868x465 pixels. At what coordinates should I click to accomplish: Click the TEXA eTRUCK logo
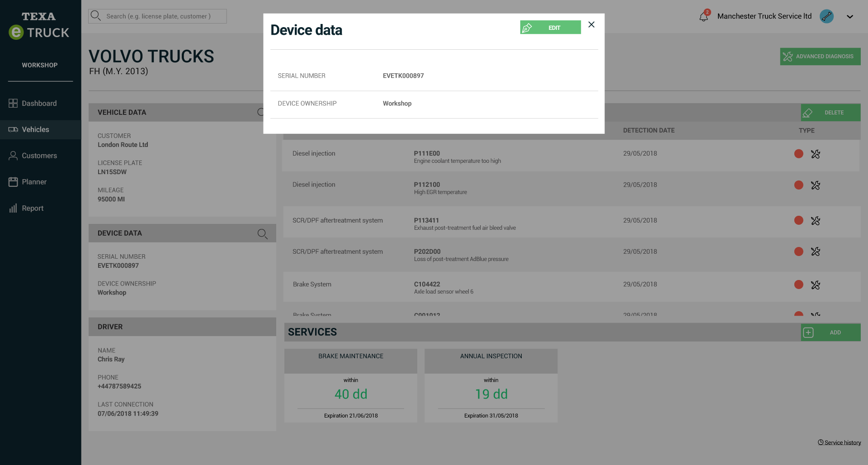(x=39, y=26)
